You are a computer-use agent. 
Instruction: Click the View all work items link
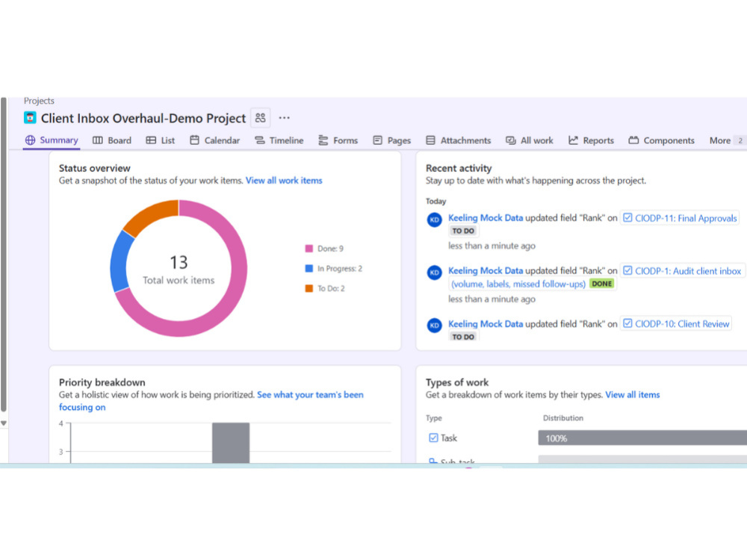[x=284, y=181]
